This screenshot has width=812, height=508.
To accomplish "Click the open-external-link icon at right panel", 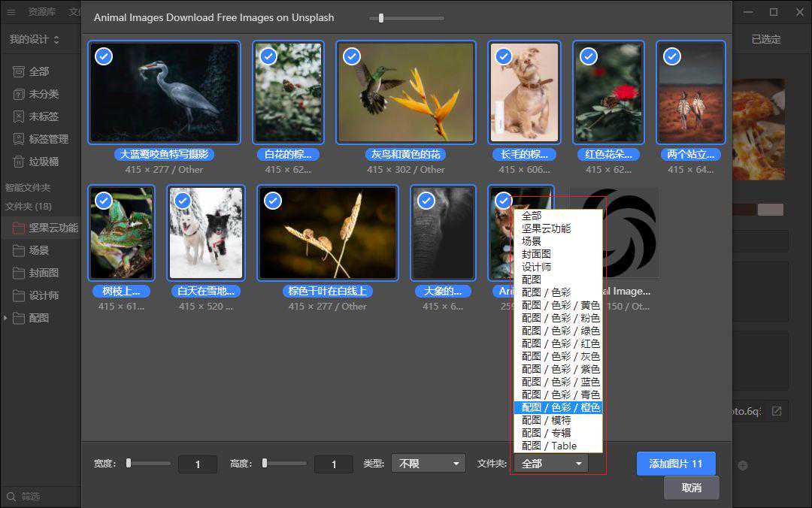I will click(x=777, y=411).
